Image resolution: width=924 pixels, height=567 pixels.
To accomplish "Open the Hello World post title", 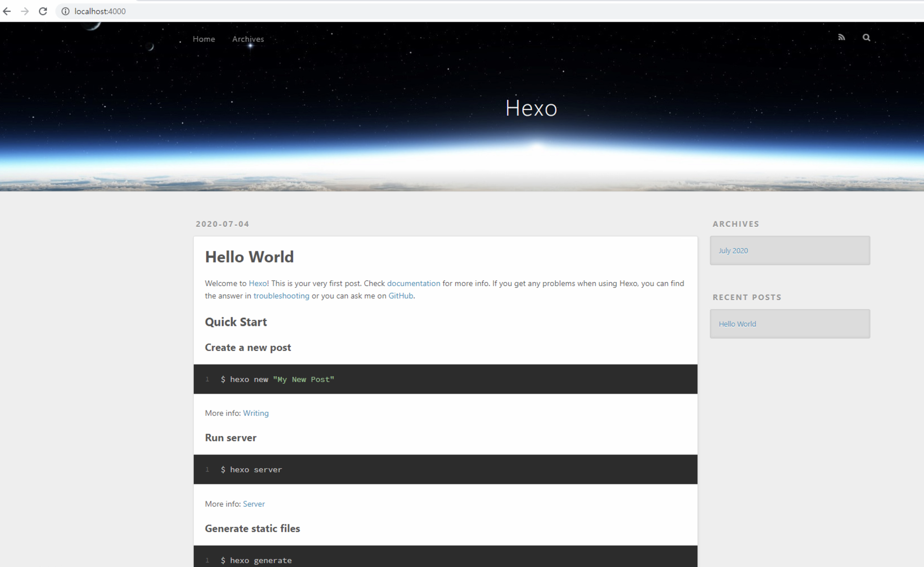I will pyautogui.click(x=249, y=257).
